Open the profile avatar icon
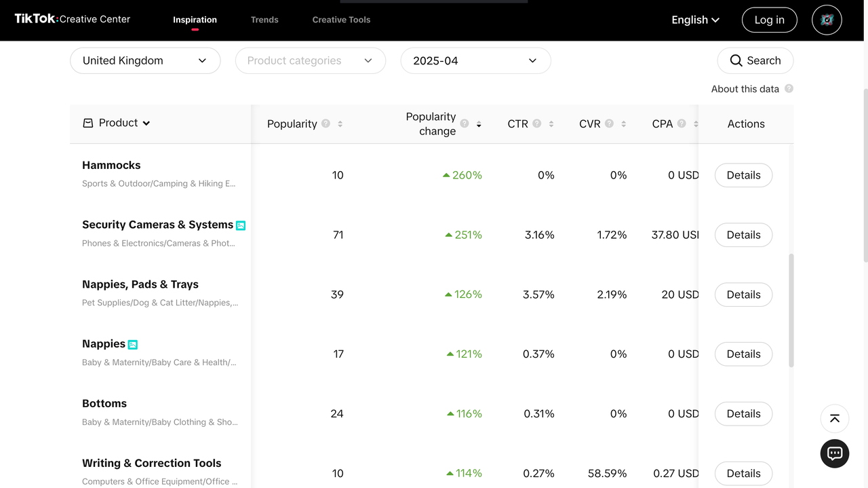868x488 pixels. click(x=827, y=20)
